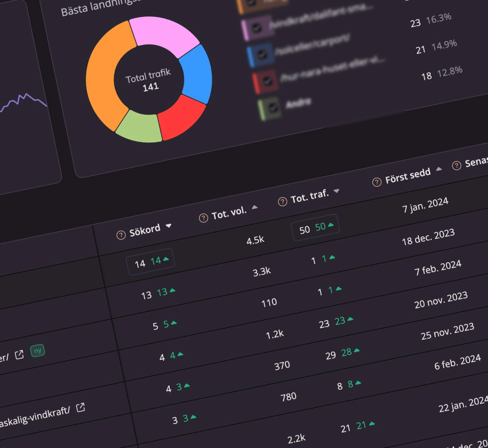Open external link icon next to askalig-vindkraft/
This screenshot has height=448, width=488.
pos(81,407)
